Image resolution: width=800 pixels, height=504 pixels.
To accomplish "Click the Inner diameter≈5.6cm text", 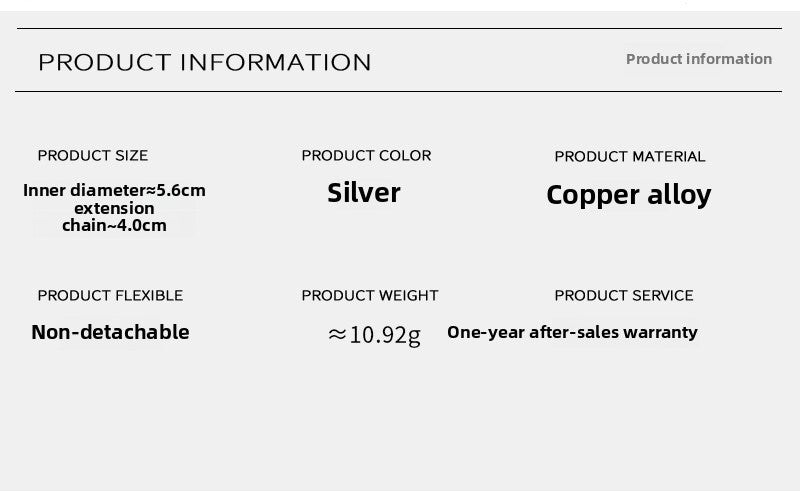I will point(114,190).
